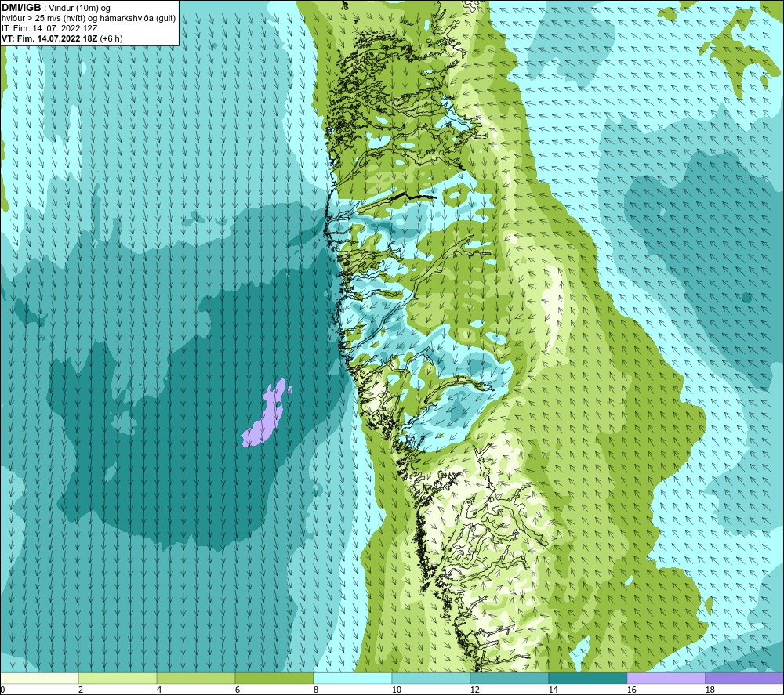Click the legend scale label "4"
The image size is (784, 695).
point(159,690)
